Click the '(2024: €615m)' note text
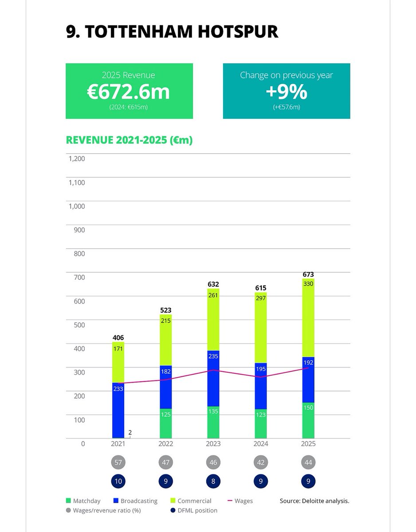This screenshot has height=532, width=416. [129, 108]
